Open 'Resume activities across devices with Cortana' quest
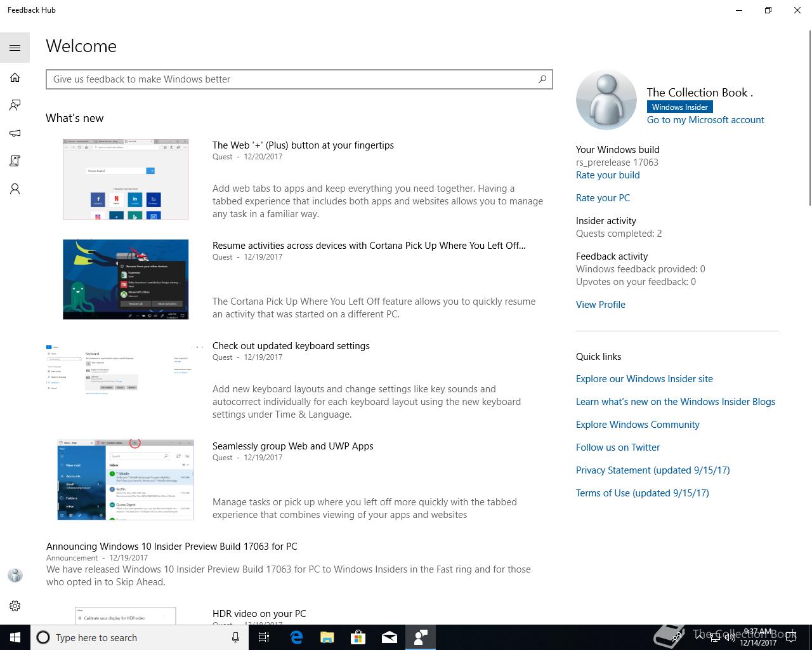The width and height of the screenshot is (812, 650). pyautogui.click(x=369, y=246)
